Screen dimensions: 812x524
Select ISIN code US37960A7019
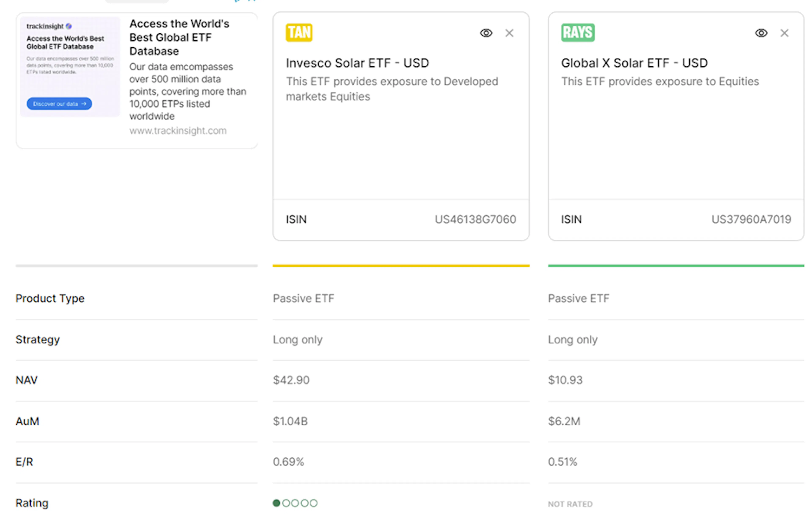tap(751, 219)
